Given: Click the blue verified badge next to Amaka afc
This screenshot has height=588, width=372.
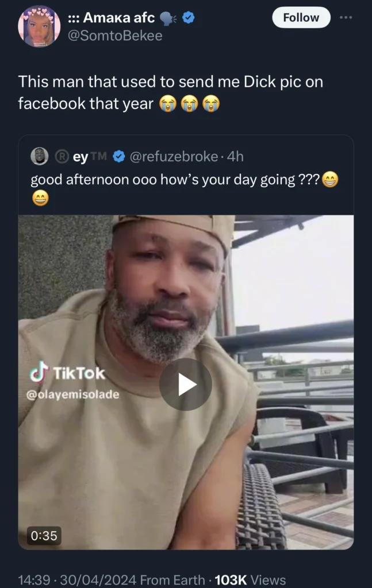Looking at the screenshot, I should (x=187, y=17).
